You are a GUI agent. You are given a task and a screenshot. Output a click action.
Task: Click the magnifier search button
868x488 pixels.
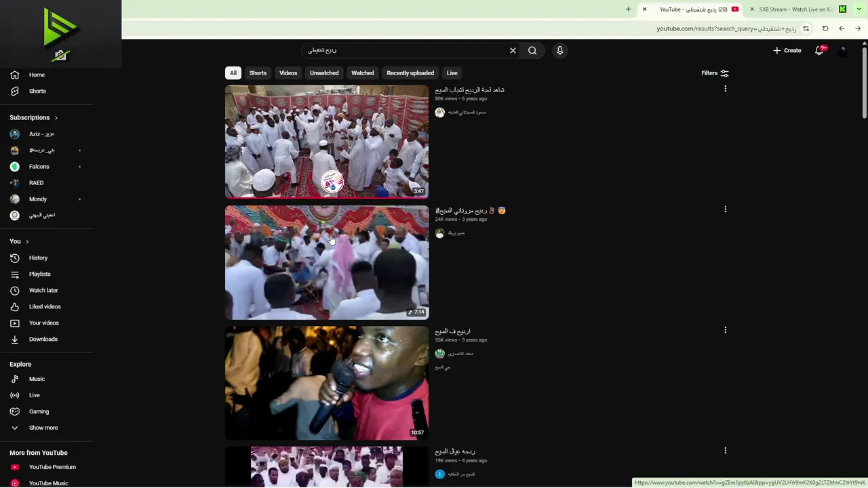532,50
